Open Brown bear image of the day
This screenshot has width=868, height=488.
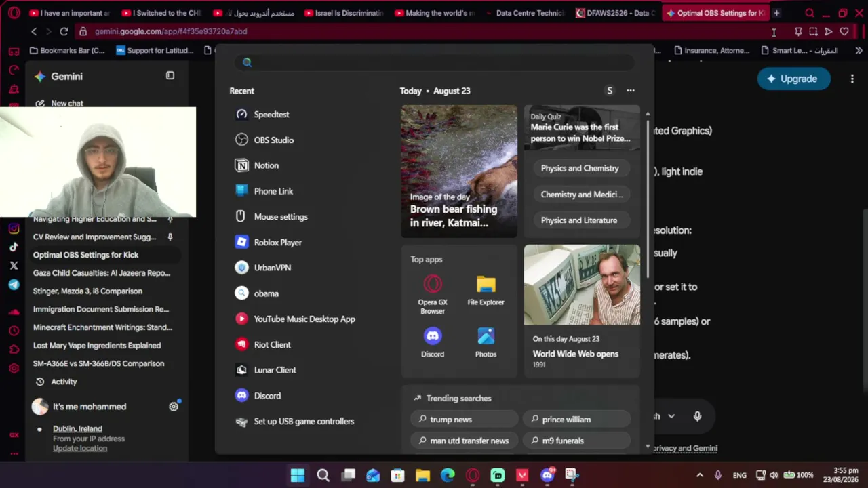click(459, 171)
